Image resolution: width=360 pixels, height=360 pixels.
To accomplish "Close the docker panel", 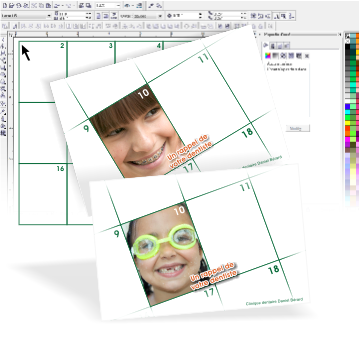I will (340, 34).
